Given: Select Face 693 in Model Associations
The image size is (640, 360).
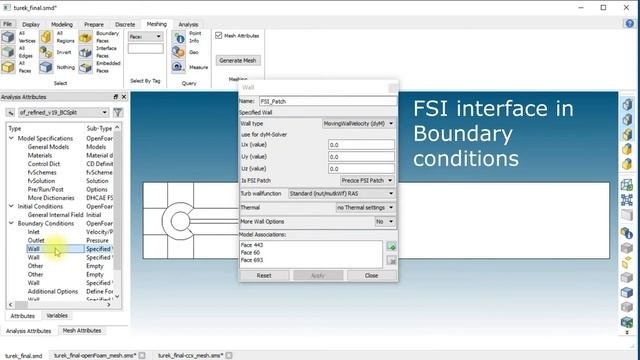Looking at the screenshot, I should pos(252,260).
